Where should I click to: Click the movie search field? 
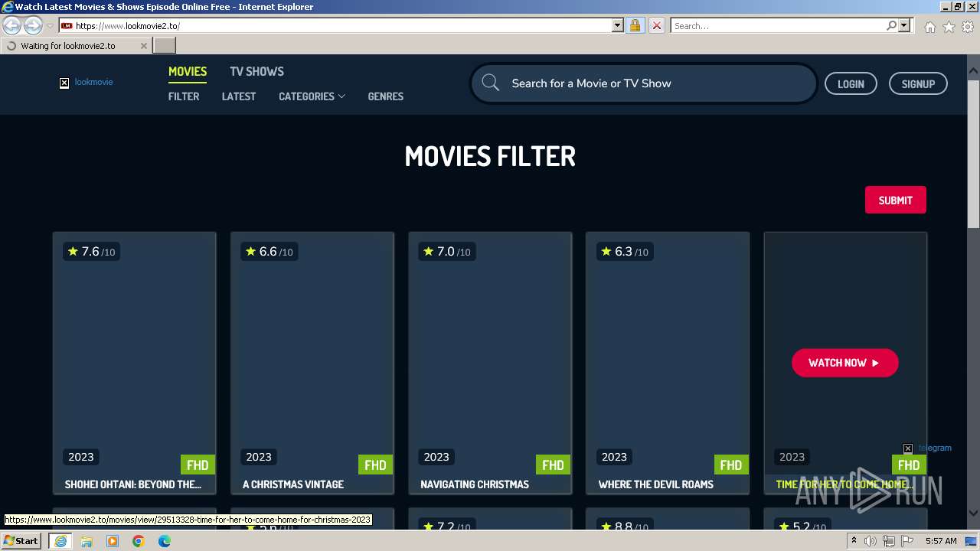tap(643, 83)
